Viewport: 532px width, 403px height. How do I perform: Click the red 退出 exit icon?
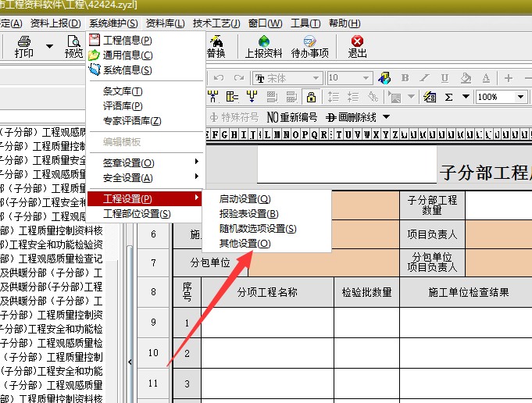tap(357, 46)
